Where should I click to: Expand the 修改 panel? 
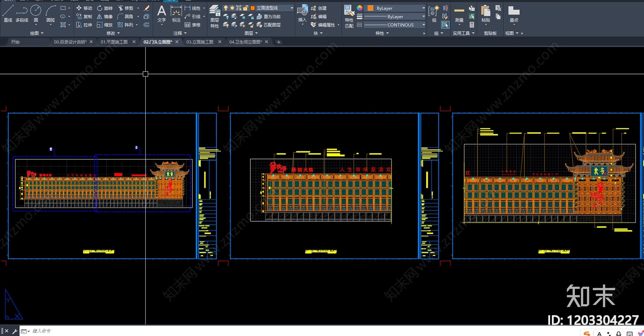(x=113, y=33)
